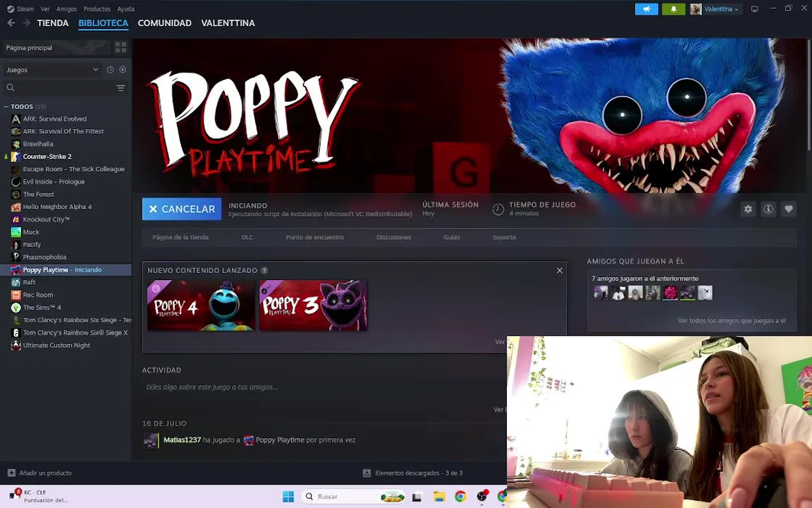Open advanced filter options icon
The width and height of the screenshot is (812, 508).
coord(121,87)
